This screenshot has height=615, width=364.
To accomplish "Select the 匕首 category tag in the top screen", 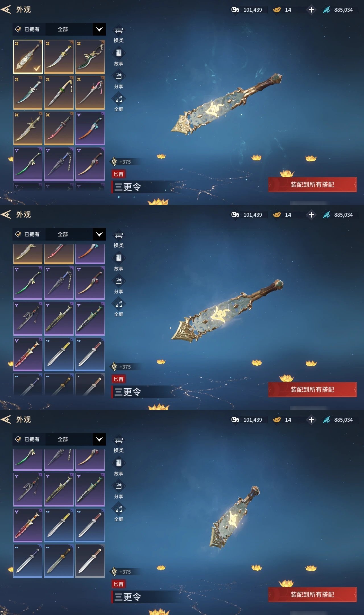I will point(119,174).
